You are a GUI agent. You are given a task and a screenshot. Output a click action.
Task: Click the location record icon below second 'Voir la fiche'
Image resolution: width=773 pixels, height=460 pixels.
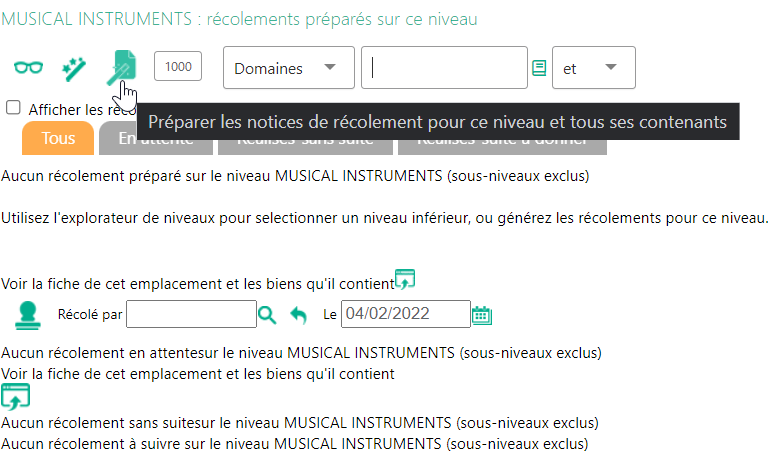click(x=15, y=397)
